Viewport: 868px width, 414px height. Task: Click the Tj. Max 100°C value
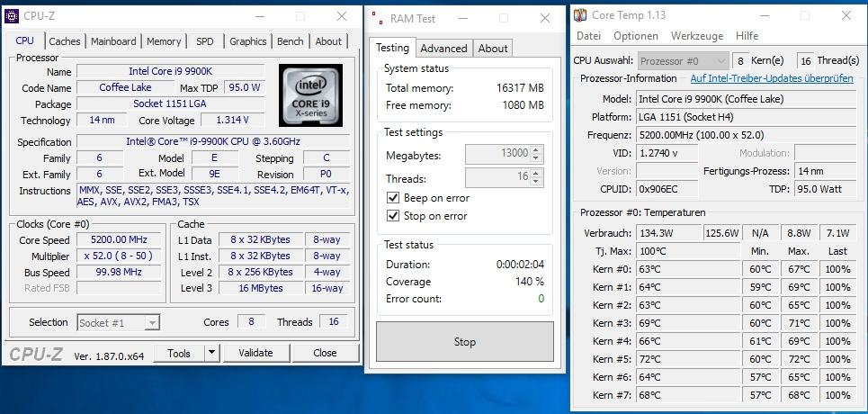[x=687, y=251]
